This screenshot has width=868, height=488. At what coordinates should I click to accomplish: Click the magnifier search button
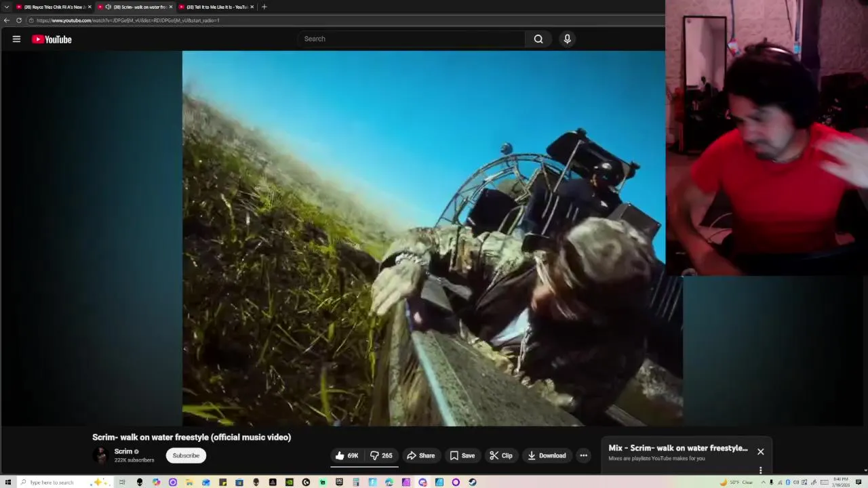[538, 39]
